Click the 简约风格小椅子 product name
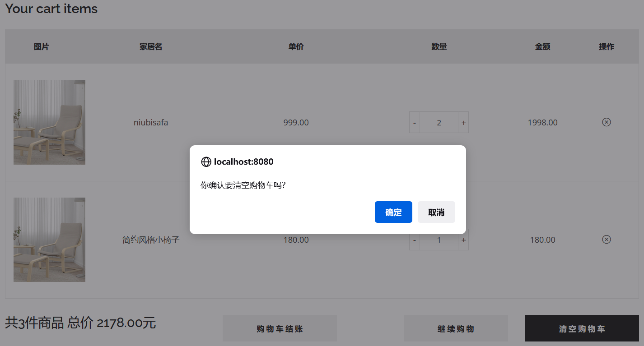This screenshot has height=346, width=644. tap(151, 240)
